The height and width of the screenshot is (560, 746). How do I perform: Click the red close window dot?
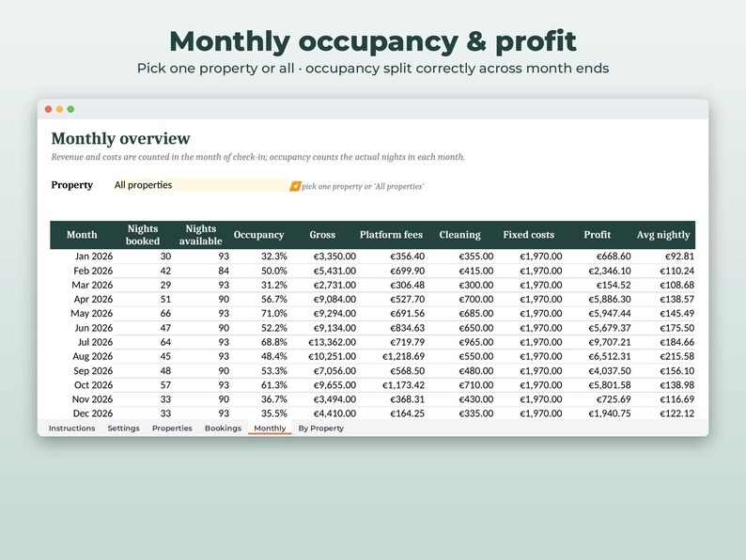point(48,109)
